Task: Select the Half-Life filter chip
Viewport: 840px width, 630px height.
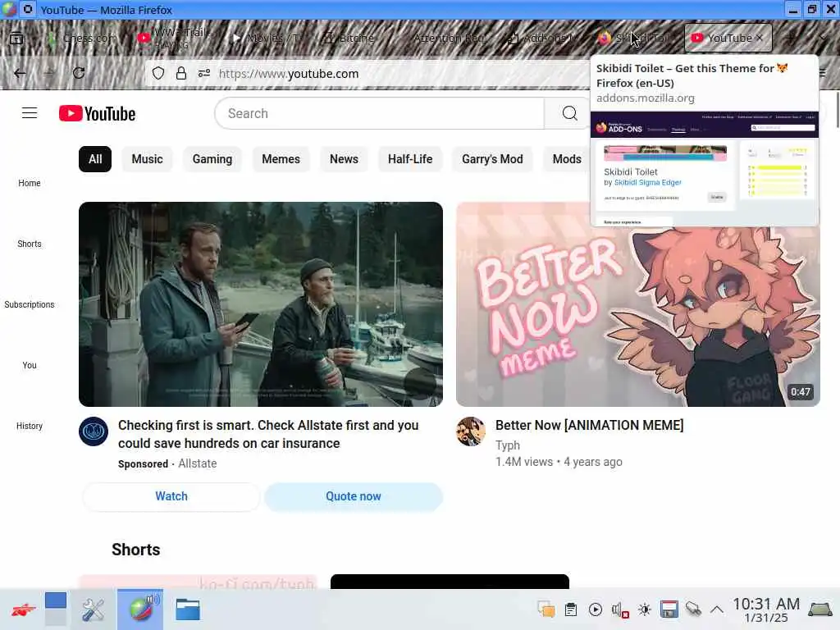Action: 410,159
